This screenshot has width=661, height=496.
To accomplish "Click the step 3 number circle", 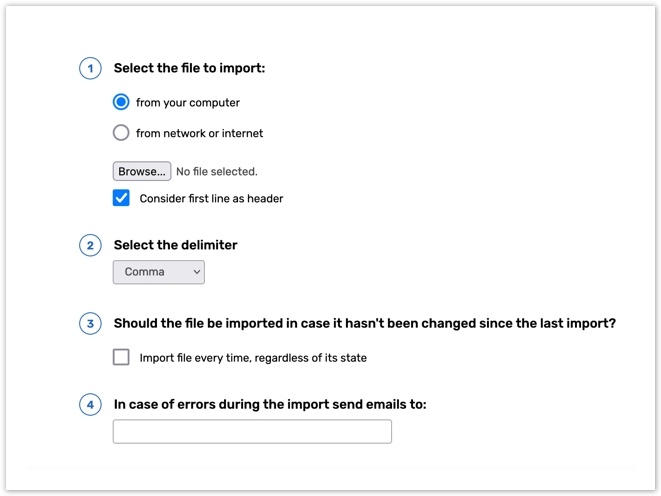I will [91, 324].
